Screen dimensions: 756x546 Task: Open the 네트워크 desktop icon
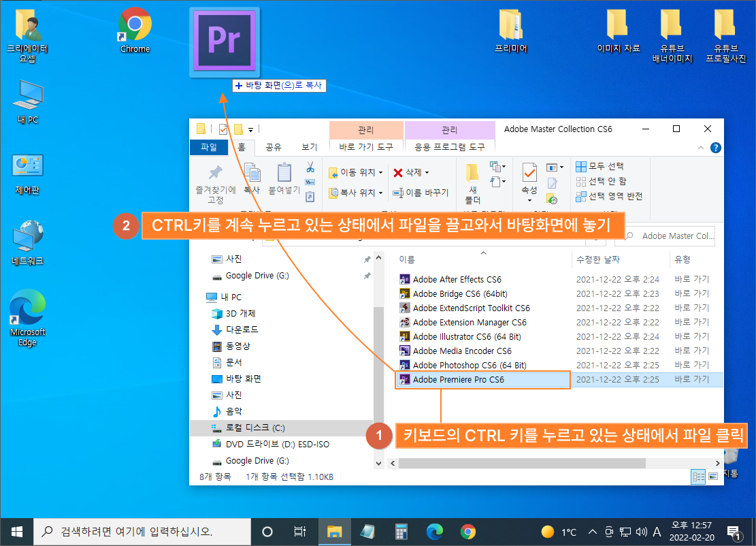[x=27, y=242]
